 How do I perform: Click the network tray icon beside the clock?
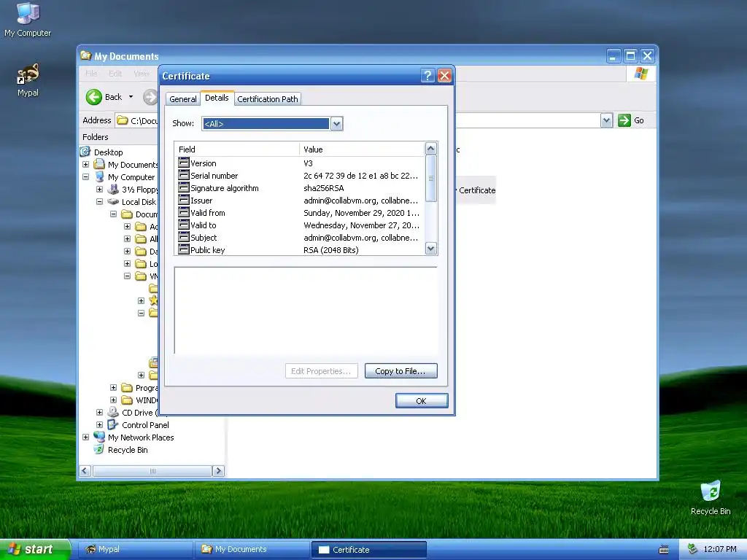coord(693,550)
